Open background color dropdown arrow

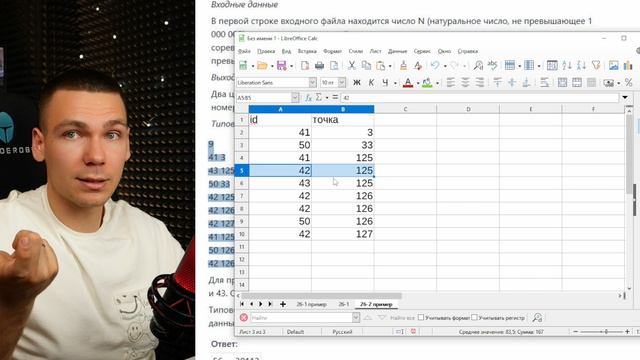[437, 84]
